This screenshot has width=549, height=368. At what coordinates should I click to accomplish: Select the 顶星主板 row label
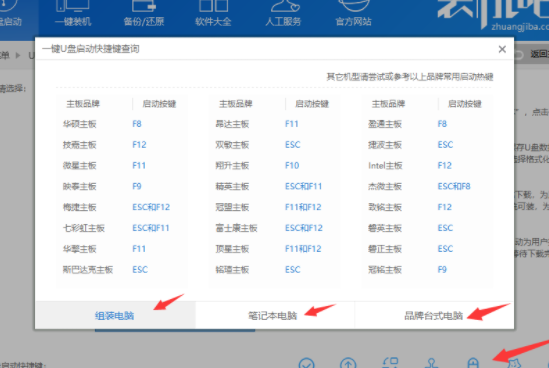pos(232,249)
